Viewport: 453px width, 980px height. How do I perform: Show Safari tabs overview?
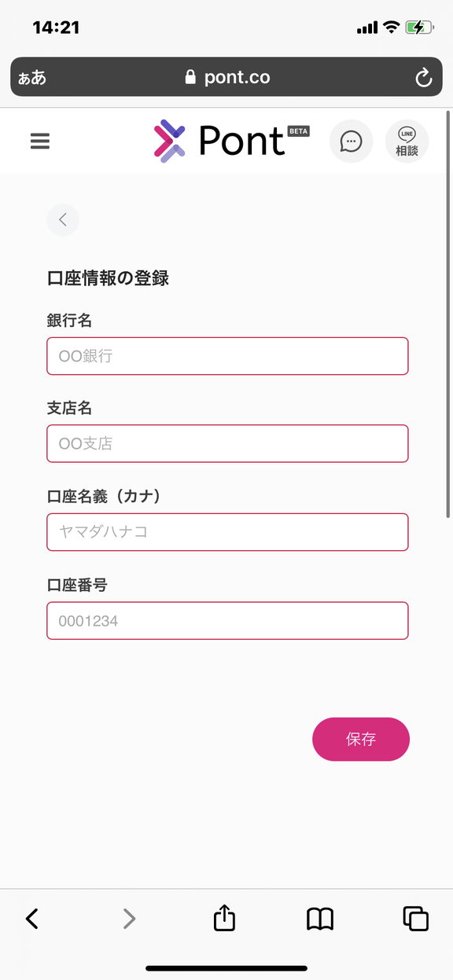point(415,919)
